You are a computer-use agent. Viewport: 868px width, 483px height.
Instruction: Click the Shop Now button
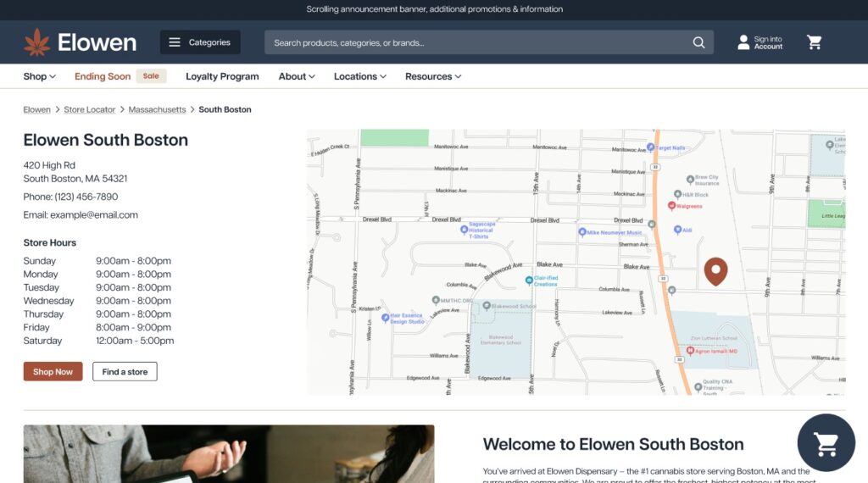click(x=53, y=372)
